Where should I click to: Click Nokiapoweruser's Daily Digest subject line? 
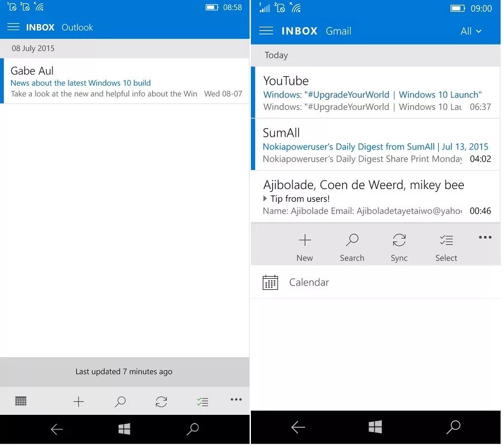click(x=375, y=147)
